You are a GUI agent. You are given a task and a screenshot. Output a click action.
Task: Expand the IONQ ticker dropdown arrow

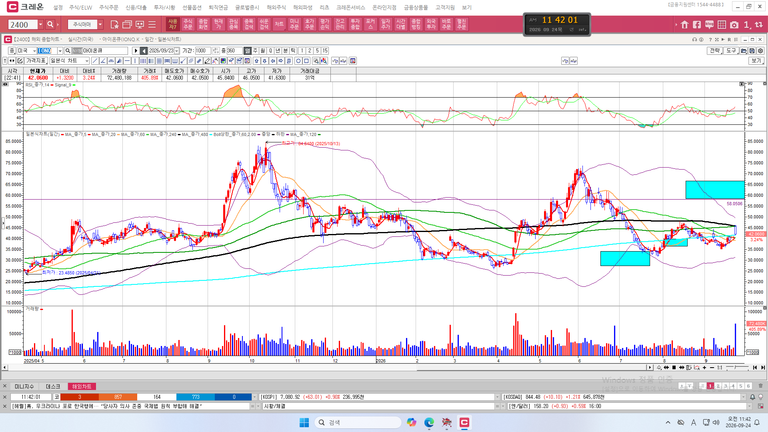coord(60,50)
